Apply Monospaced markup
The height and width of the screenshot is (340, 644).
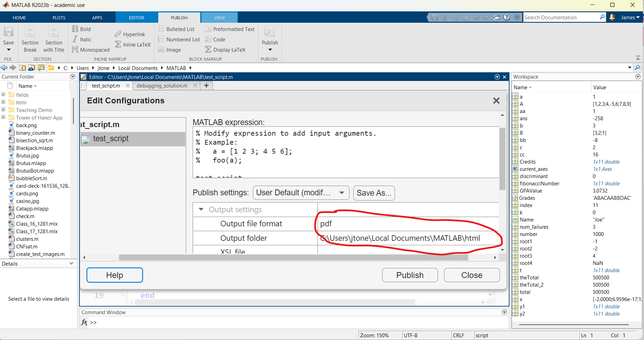[91, 50]
